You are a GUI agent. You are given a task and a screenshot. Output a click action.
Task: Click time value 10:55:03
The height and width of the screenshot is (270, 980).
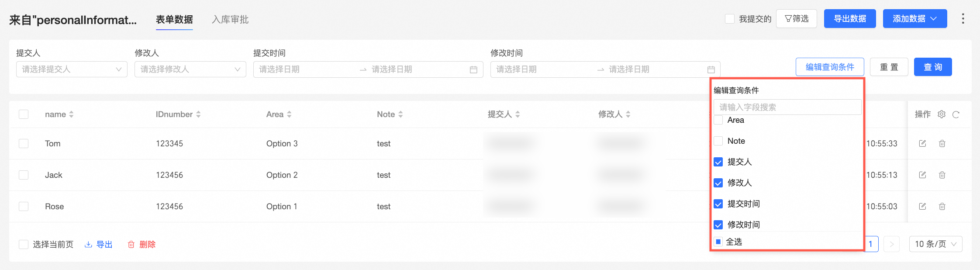coord(882,206)
